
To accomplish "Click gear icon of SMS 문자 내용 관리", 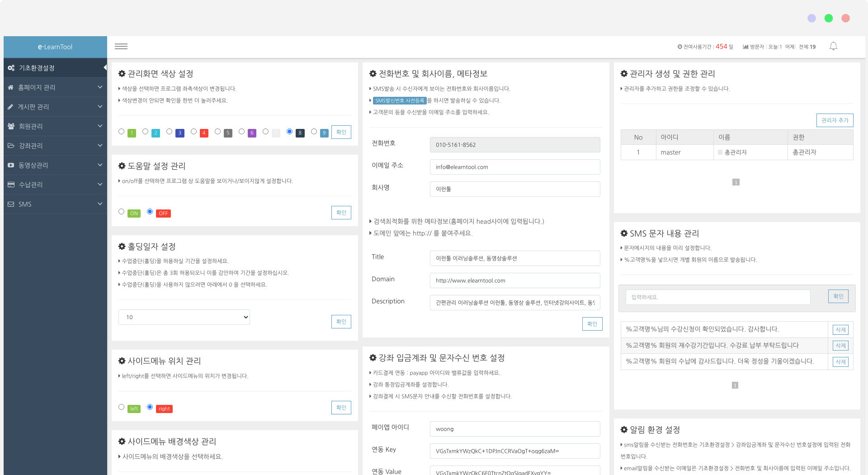I will pyautogui.click(x=624, y=233).
